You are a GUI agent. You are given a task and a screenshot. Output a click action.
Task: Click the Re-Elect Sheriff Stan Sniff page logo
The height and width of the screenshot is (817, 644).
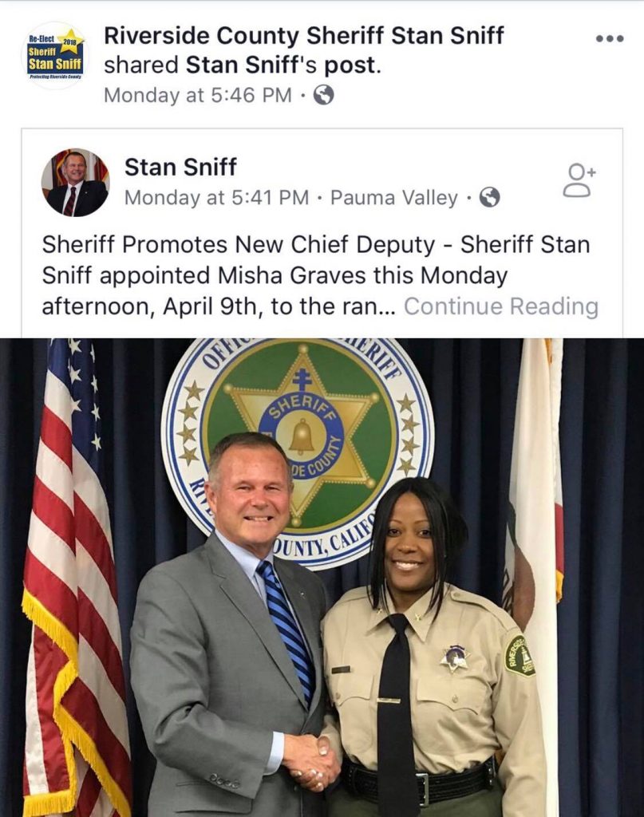55,55
